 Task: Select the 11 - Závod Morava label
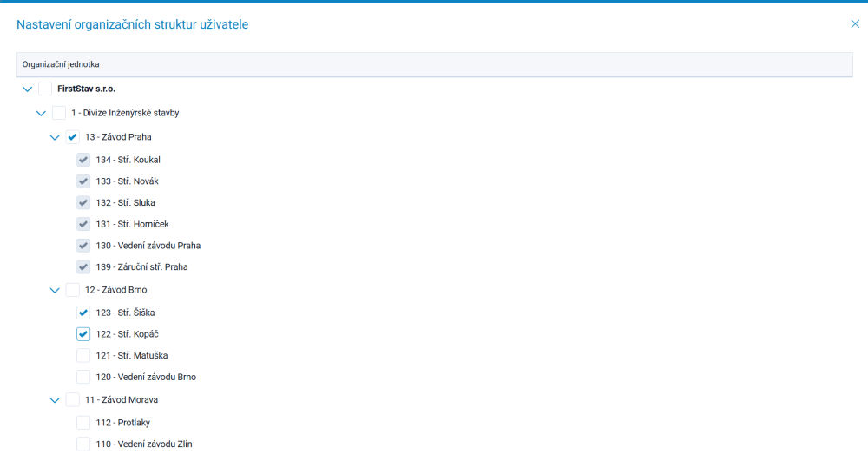(x=122, y=399)
